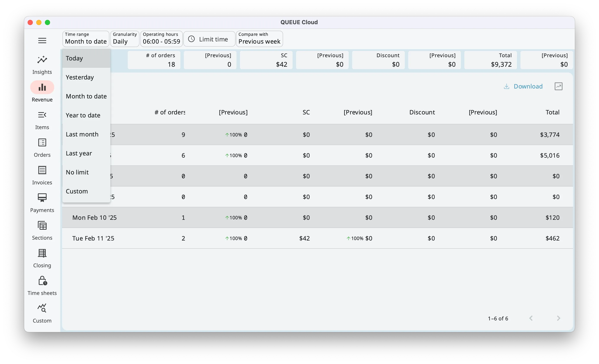This screenshot has width=599, height=364.
Task: Navigate to Revenue section
Action: (x=42, y=92)
